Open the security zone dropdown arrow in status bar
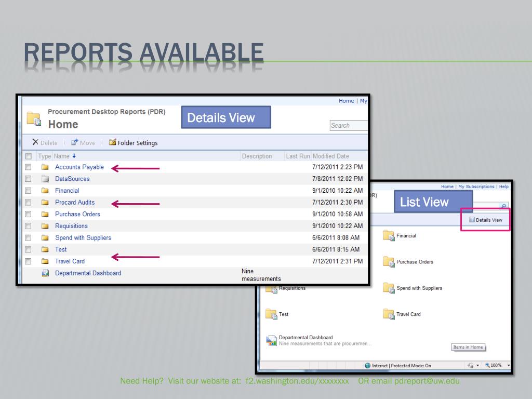The height and width of the screenshot is (399, 532). point(478,365)
